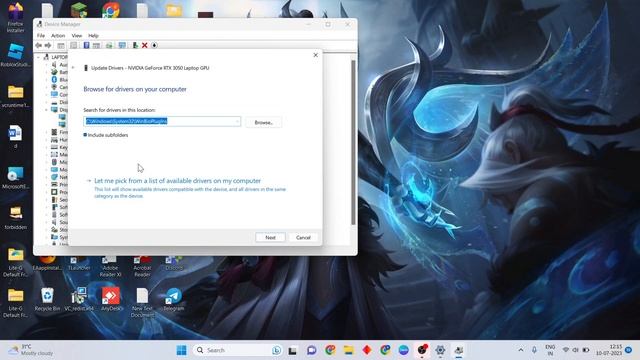Open Windows Start menu button
The width and height of the screenshot is (640, 360).
click(182, 350)
